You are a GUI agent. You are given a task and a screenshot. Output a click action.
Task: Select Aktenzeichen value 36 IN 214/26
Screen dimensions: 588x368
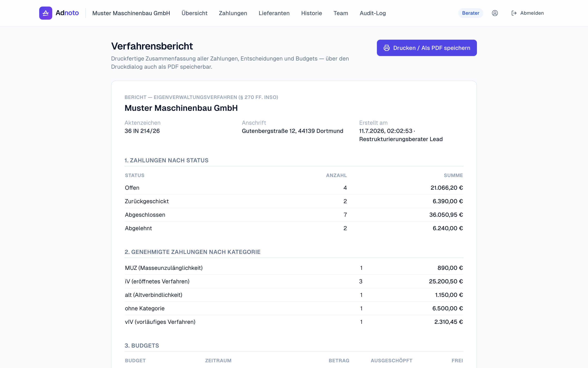142,131
